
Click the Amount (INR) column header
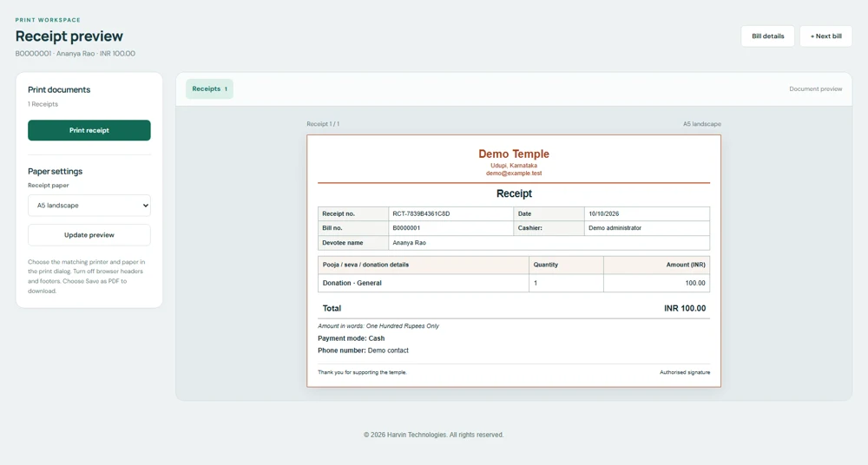pos(656,265)
